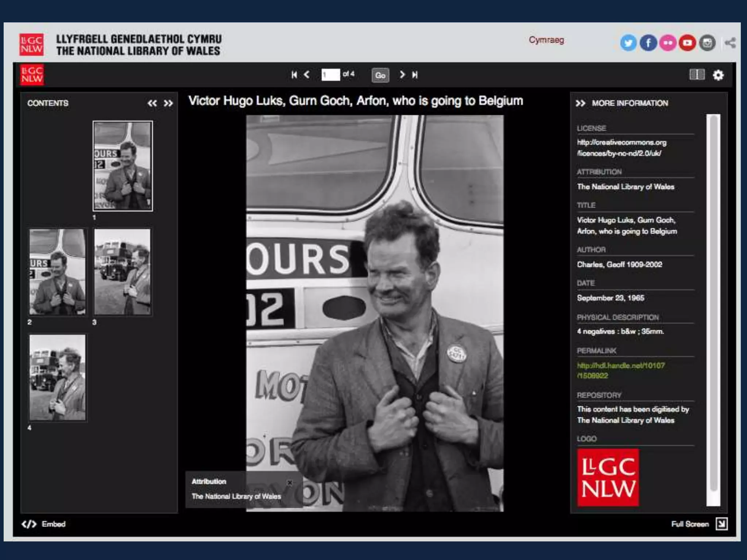Open the Facebook social icon
Viewport: 747px width, 560px height.
click(x=648, y=43)
